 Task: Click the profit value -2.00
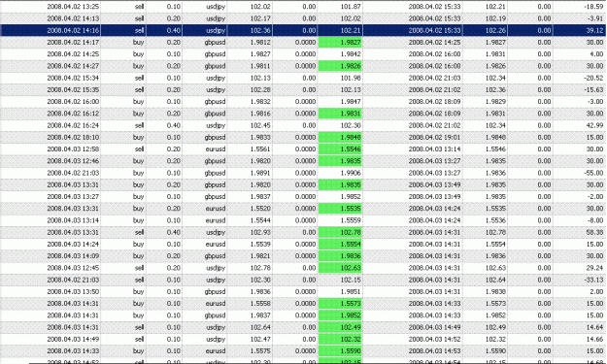point(595,196)
